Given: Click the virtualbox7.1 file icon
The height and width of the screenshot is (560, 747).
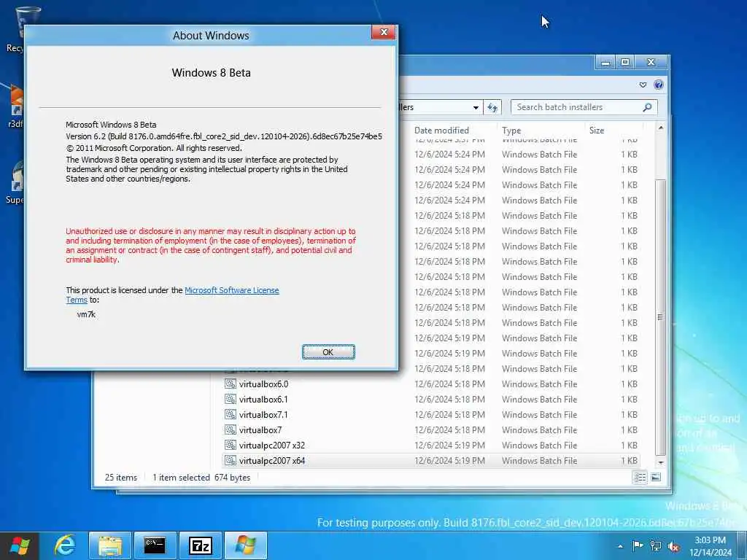Looking at the screenshot, I should [x=231, y=414].
